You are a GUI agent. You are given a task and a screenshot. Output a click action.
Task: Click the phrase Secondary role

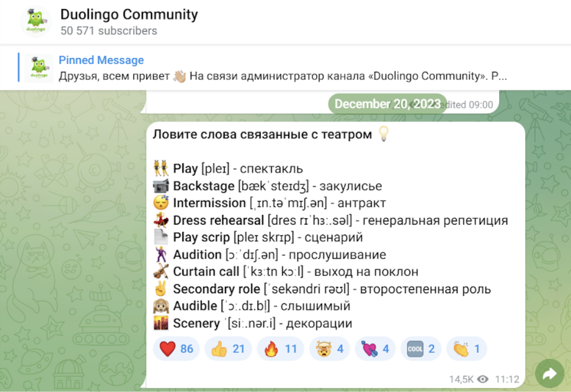(x=217, y=289)
